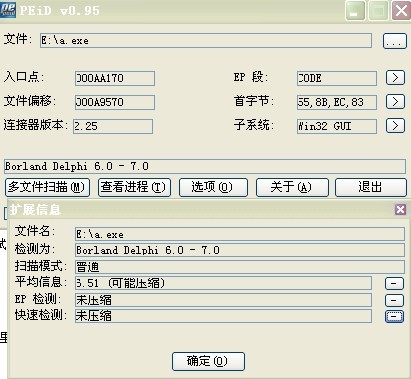Click the fast check field in extended info
The height and width of the screenshot is (379, 411).
point(223,316)
